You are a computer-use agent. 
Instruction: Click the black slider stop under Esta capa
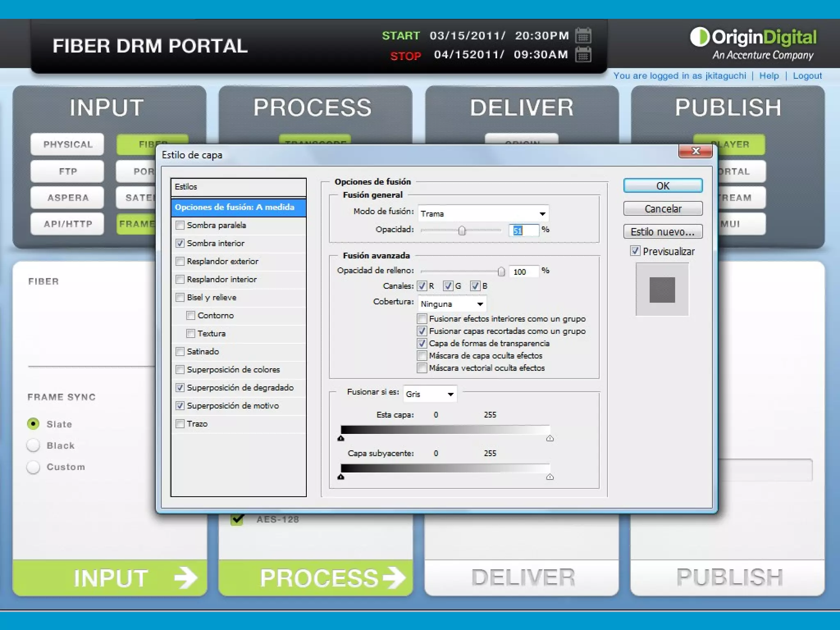[341, 438]
